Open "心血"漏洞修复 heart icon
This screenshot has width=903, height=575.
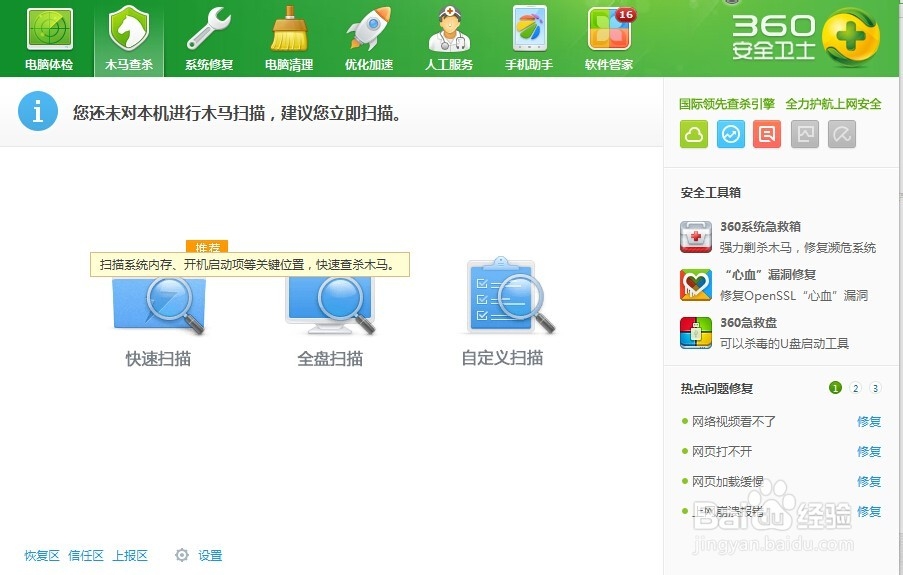point(696,285)
